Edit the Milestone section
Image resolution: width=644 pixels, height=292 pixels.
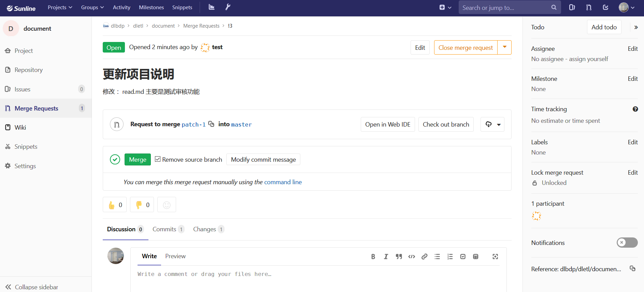(633, 79)
